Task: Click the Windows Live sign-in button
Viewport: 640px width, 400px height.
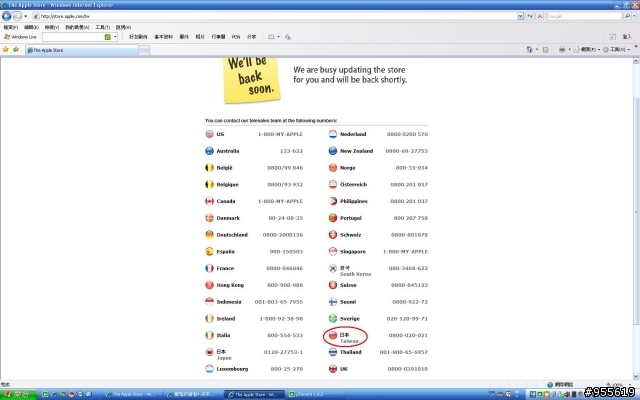Action: [627, 37]
